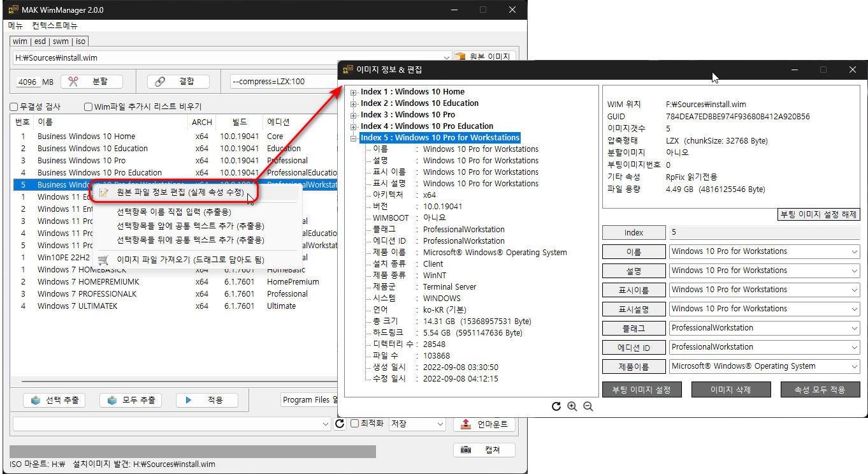Choose 선택항목 이름 직접 입력 (추출용)
The height and width of the screenshot is (474, 868).
pyautogui.click(x=196, y=212)
